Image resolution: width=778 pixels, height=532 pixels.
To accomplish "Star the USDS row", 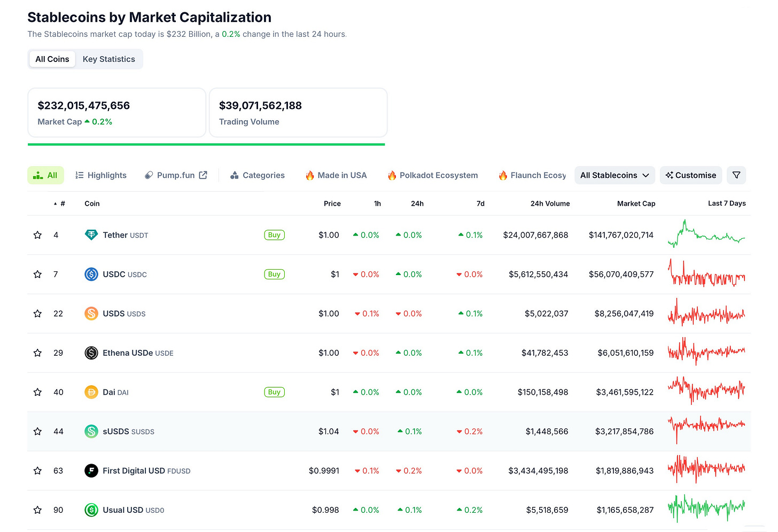I will point(37,314).
